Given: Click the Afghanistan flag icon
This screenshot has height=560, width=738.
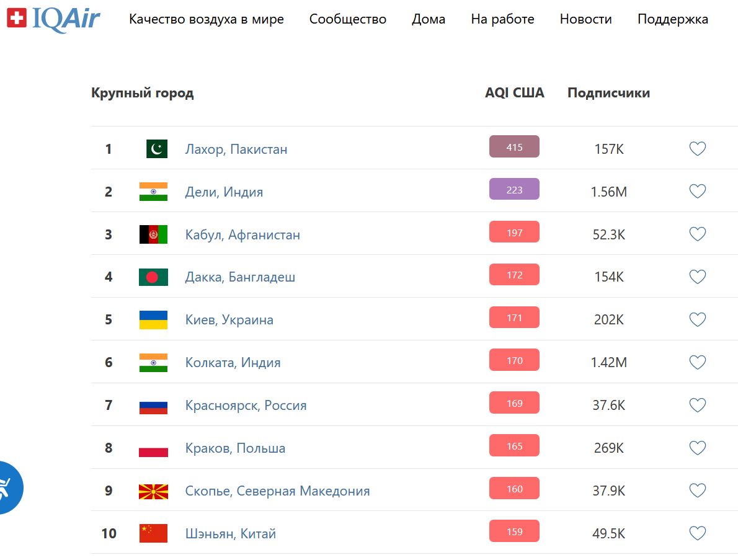Looking at the screenshot, I should (x=153, y=234).
